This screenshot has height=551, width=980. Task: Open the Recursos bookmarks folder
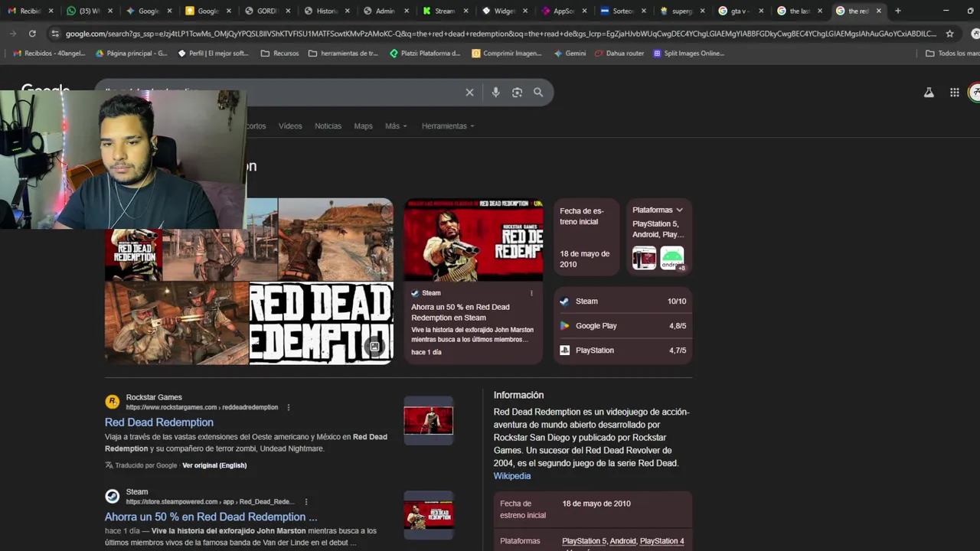tap(279, 54)
